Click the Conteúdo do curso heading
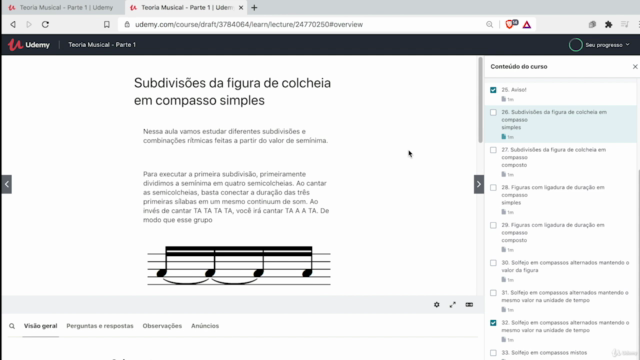Viewport: 640px width, 360px height. tap(519, 67)
